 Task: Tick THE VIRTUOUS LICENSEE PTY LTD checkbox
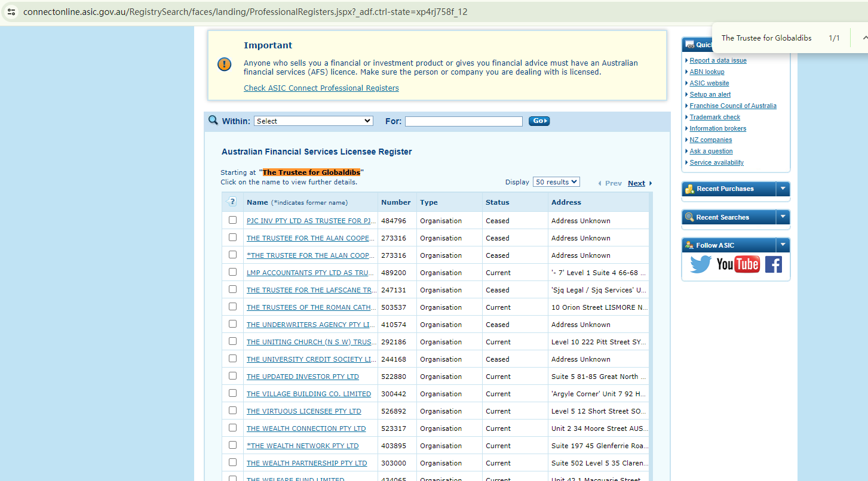233,411
